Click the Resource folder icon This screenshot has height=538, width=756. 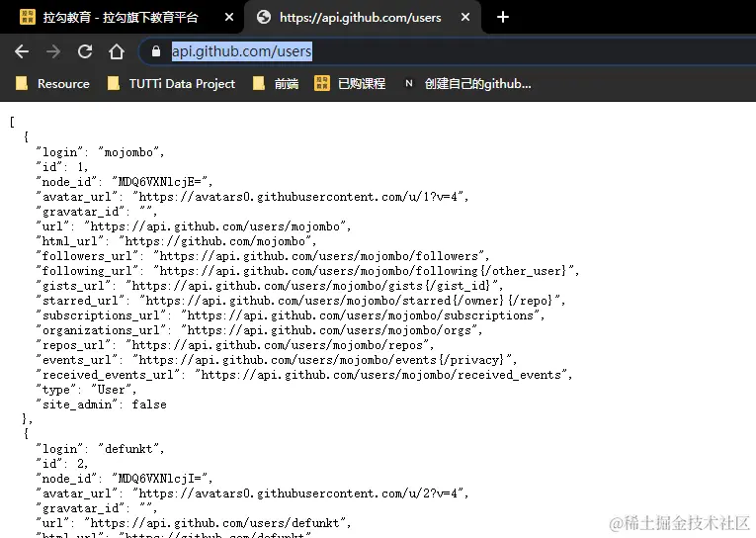pyautogui.click(x=22, y=83)
